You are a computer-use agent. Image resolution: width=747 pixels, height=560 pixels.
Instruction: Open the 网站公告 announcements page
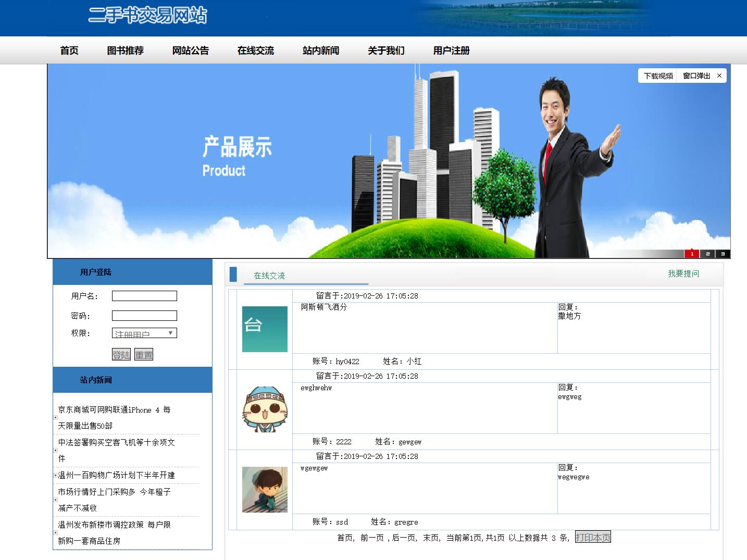click(x=190, y=51)
